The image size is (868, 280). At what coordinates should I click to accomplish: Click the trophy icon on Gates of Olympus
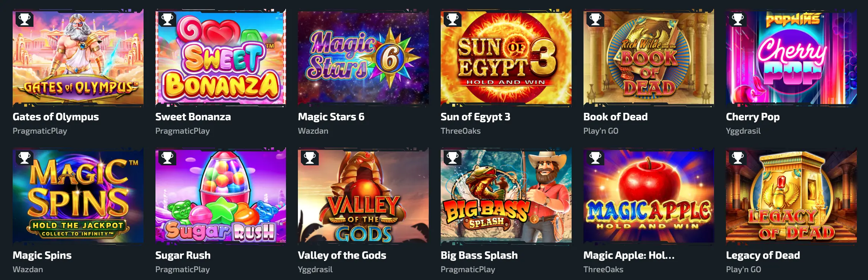tap(25, 19)
